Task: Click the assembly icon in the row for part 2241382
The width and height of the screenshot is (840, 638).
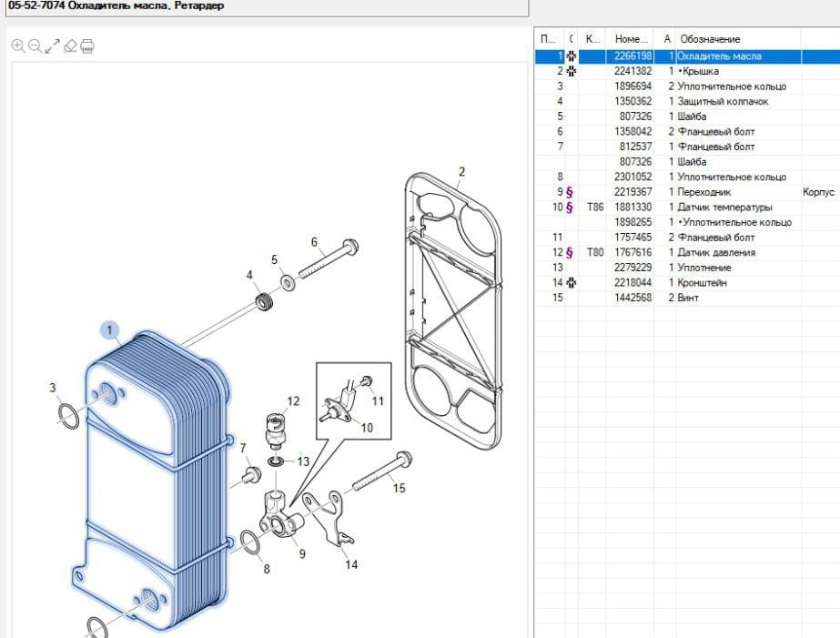Action: (x=572, y=71)
